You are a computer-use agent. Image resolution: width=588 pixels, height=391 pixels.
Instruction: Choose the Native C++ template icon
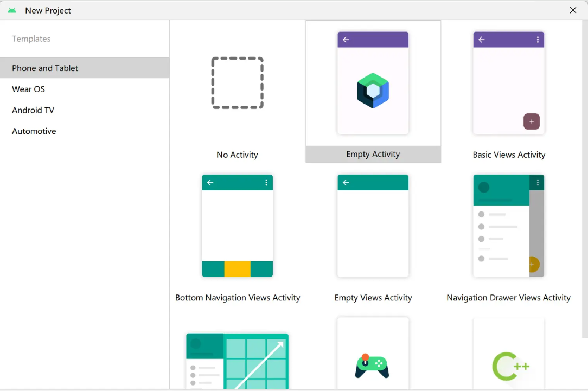[510, 366]
